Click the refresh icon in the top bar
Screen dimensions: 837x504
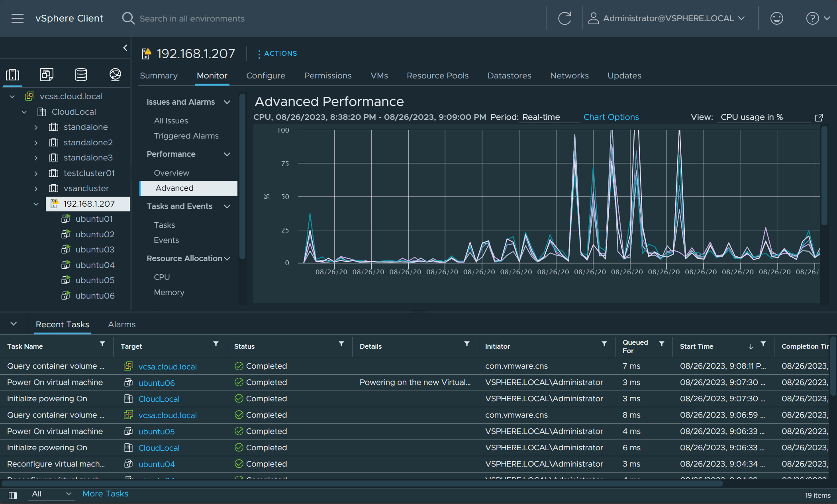[564, 18]
